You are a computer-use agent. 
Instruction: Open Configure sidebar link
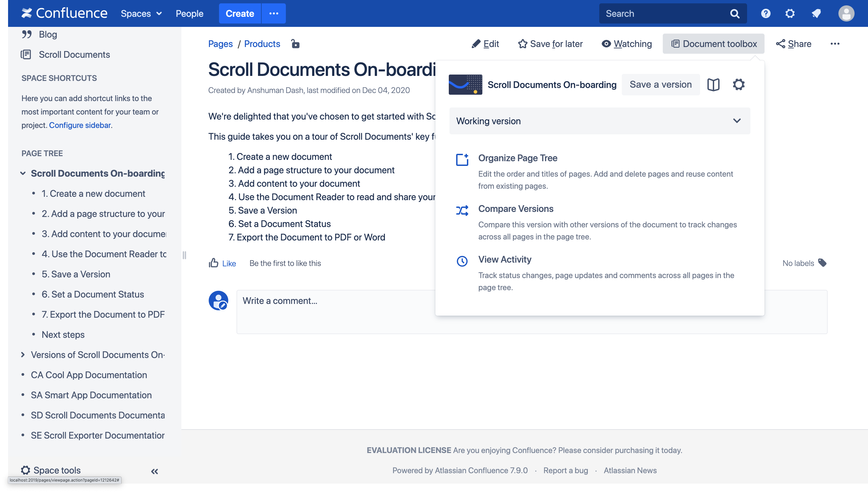coord(80,125)
